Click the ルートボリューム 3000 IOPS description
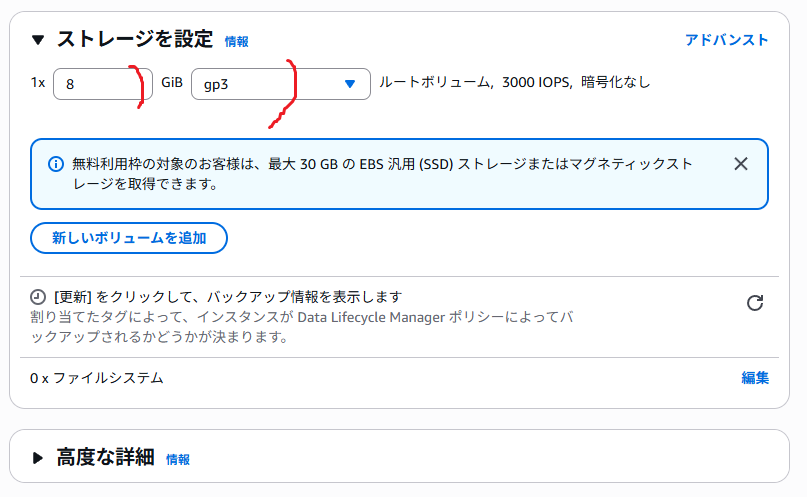Viewport: 807px width, 497px height. [515, 83]
